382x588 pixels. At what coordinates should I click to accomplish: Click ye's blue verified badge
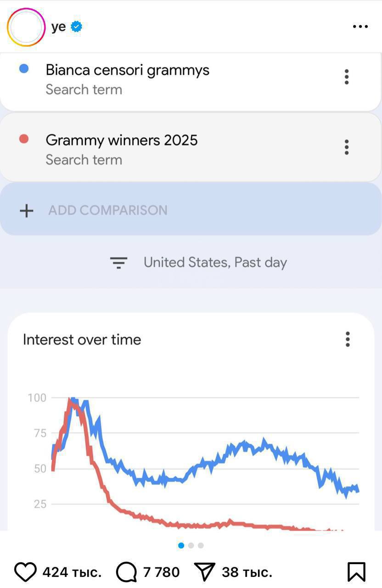click(x=77, y=27)
